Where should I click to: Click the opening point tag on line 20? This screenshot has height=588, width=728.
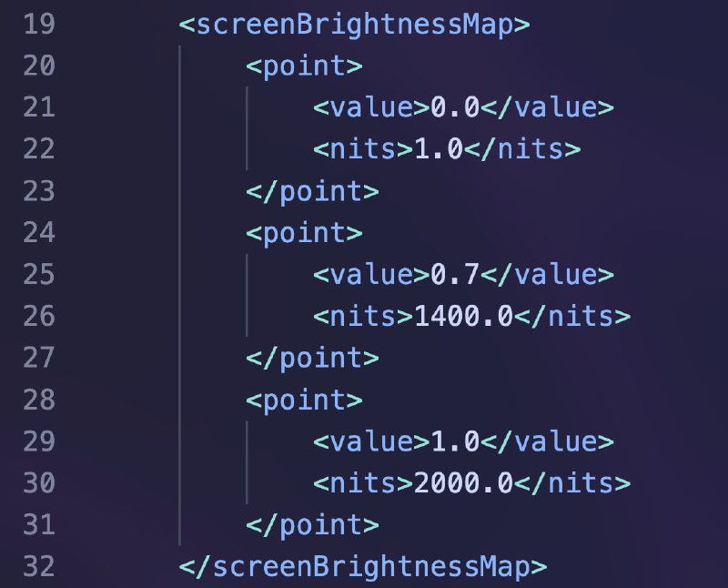tap(304, 66)
